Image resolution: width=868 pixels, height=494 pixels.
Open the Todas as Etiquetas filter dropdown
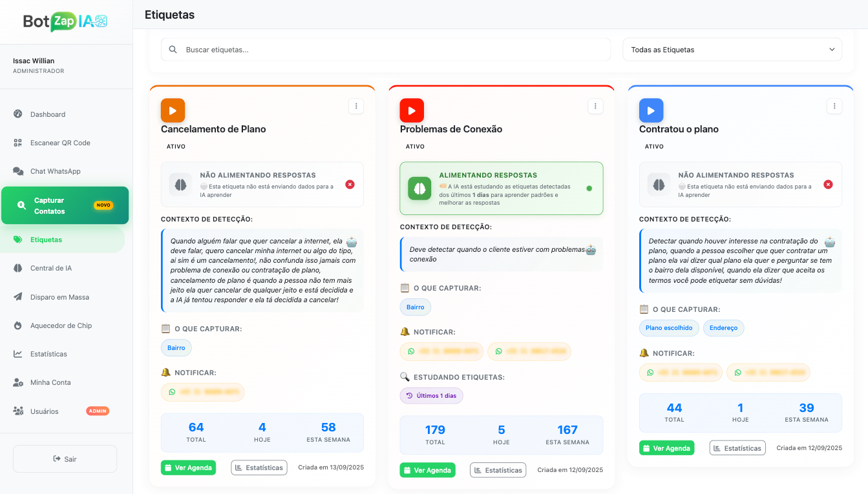point(732,49)
